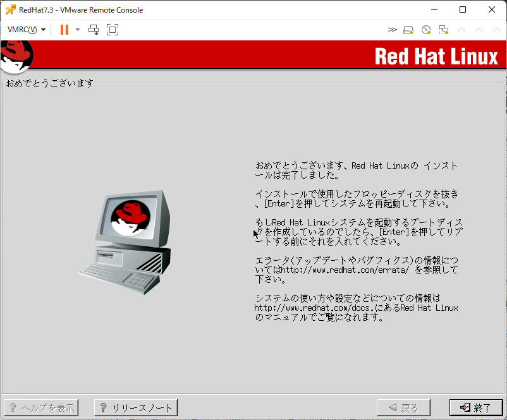Viewport: 507px width, 420px height.
Task: Click the 戻る back button
Action: point(403,408)
